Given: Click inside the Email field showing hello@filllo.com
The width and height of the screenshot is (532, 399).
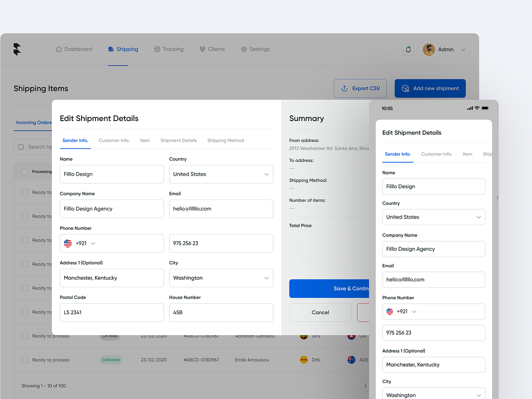Looking at the screenshot, I should tap(221, 209).
